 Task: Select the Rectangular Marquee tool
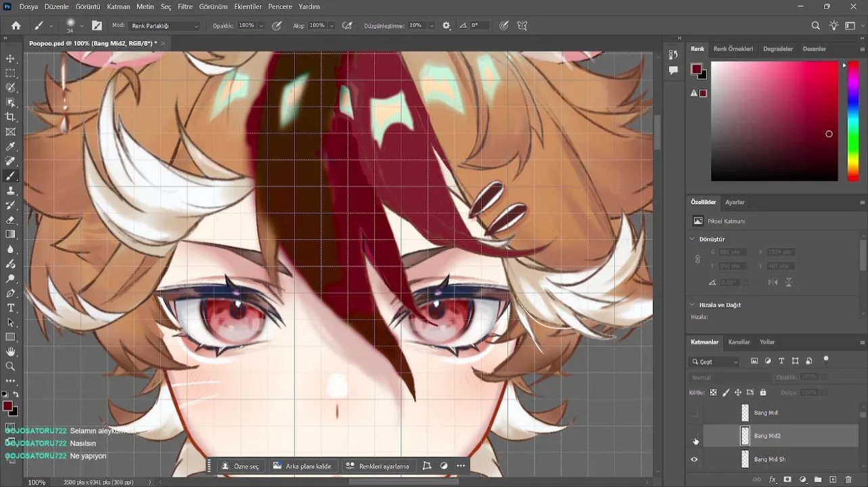tap(10, 73)
